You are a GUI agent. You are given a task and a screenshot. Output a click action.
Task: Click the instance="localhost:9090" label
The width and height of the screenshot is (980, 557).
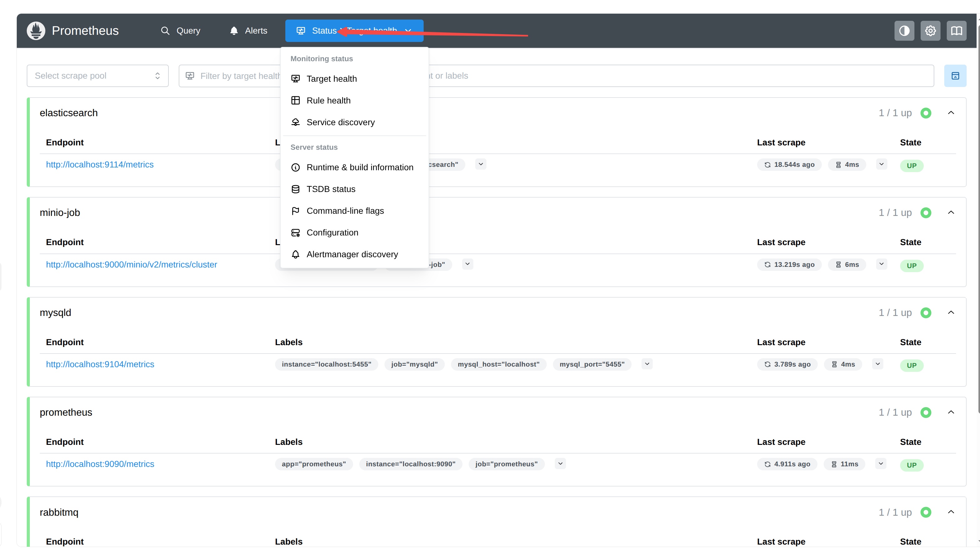coord(411,464)
